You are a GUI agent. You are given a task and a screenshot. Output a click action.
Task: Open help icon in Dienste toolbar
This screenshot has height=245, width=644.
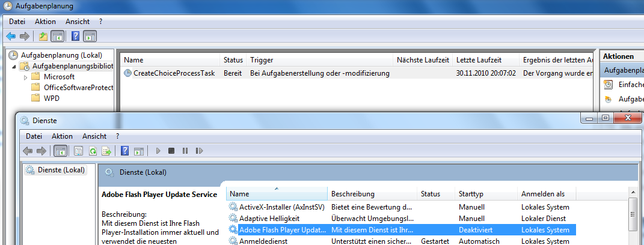tap(125, 151)
